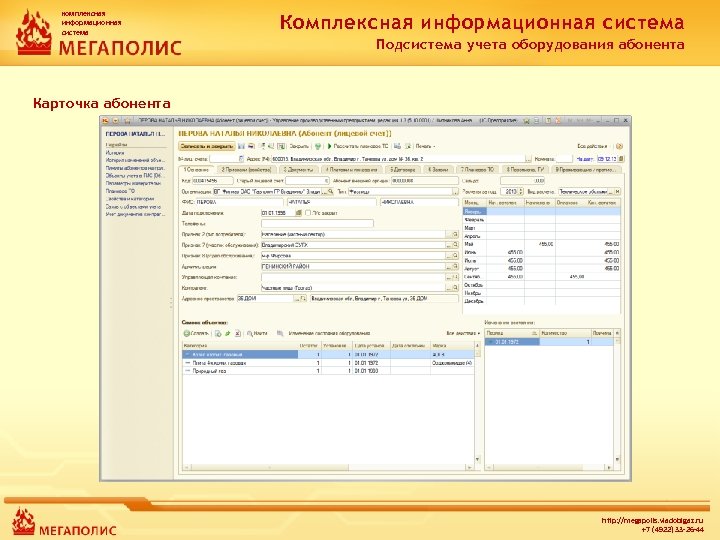
Task: Open the '7 Плановое ТО' tab
Action: coord(477,169)
